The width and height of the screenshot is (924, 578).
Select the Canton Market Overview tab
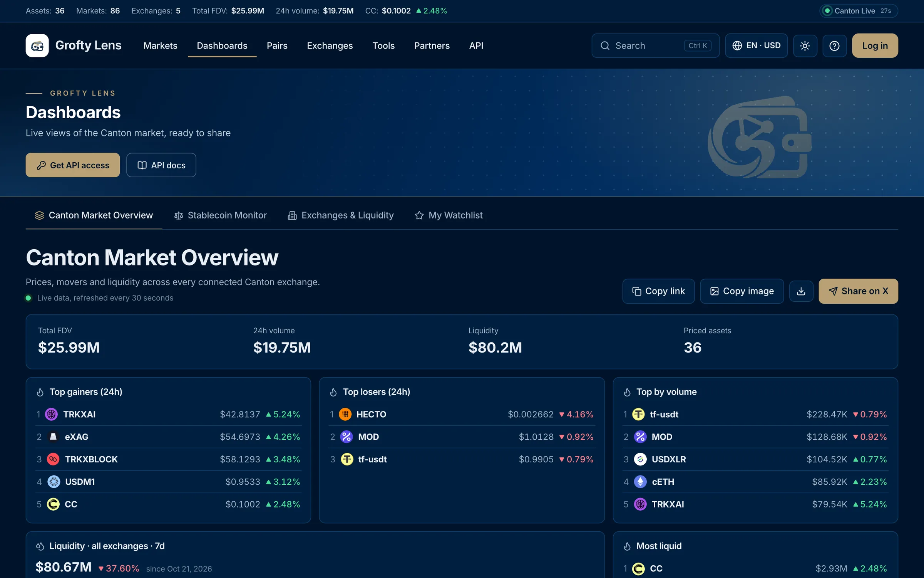94,215
